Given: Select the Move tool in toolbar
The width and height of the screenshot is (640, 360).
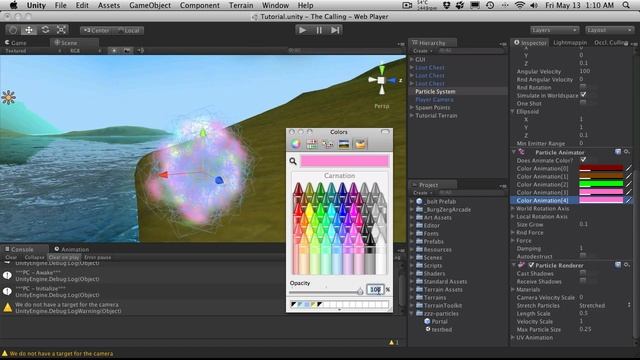Looking at the screenshot, I should (29, 30).
